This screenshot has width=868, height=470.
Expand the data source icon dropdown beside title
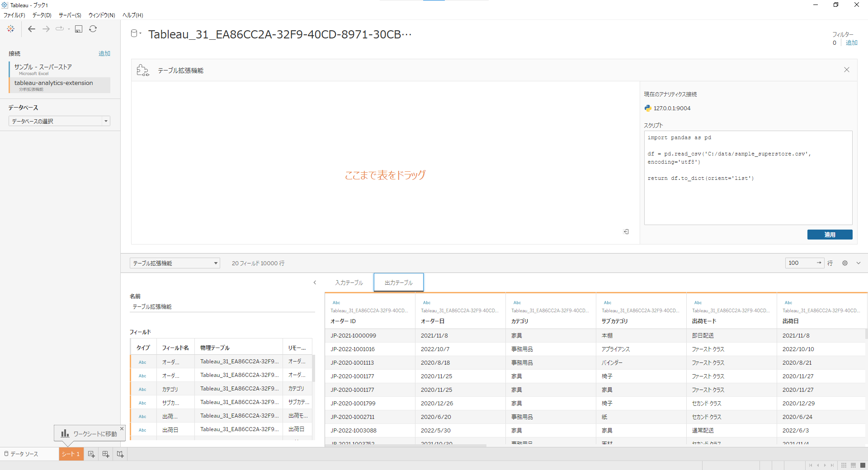136,33
